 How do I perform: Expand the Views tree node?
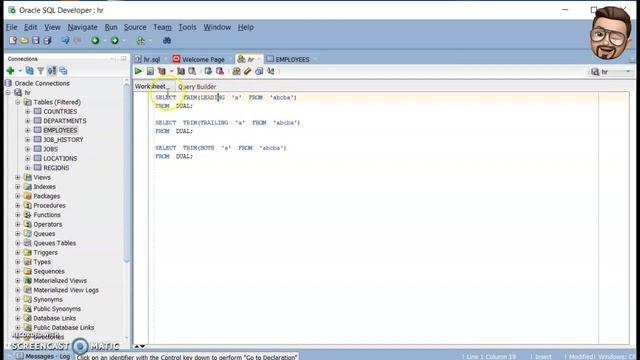pos(18,177)
